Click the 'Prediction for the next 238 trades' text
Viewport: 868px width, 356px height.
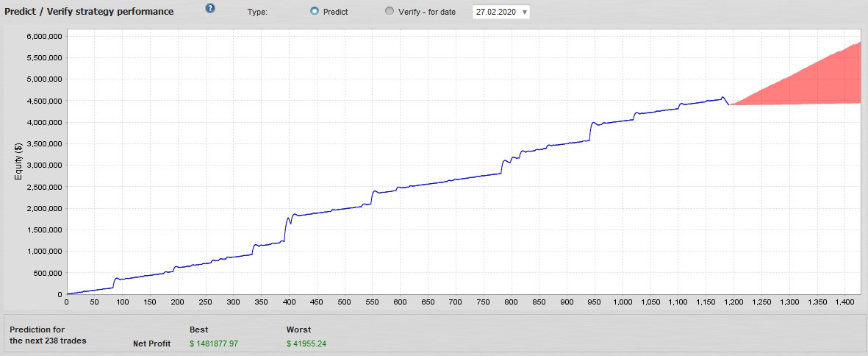coord(49,335)
